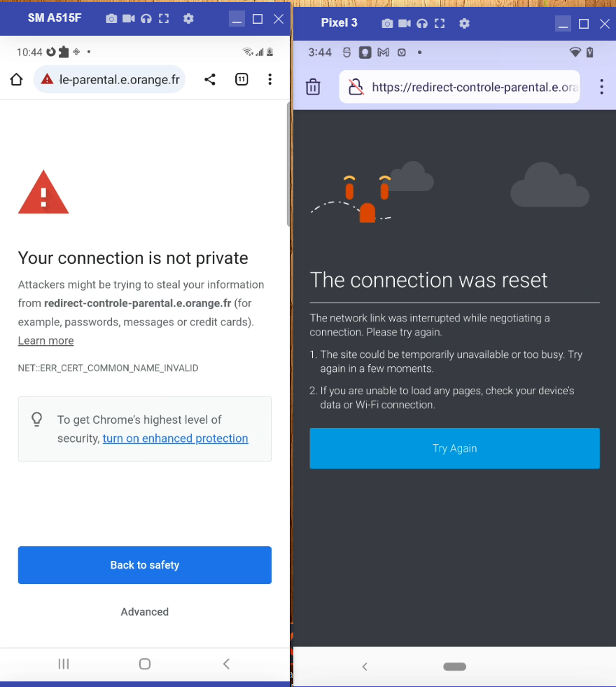Tap the Android Recents button on the SM A515F
The image size is (616, 687).
click(x=64, y=664)
